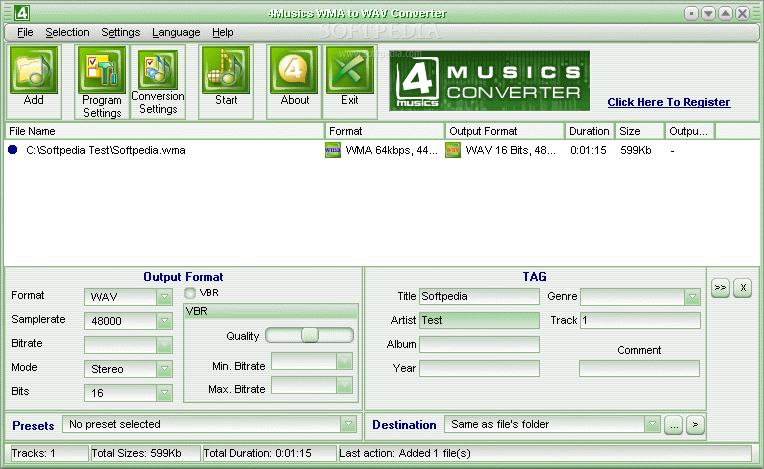764x469 pixels.
Task: Click 'Last action: Added 1 file(s)' status text
Action: tap(545, 453)
